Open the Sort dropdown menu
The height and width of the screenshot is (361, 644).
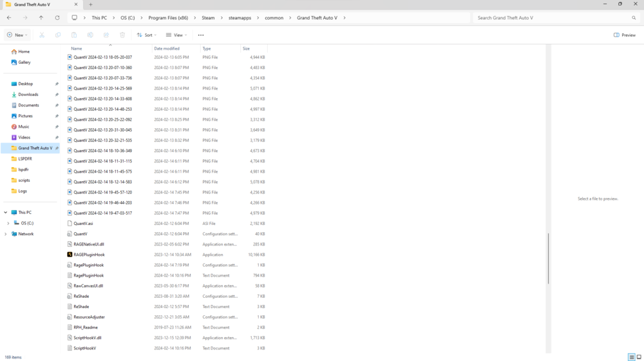(x=147, y=35)
